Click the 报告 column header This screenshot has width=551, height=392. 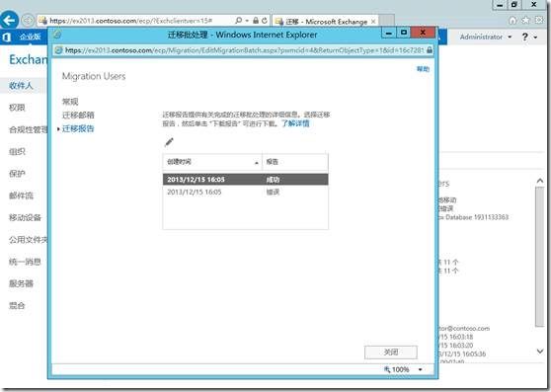[x=295, y=162]
